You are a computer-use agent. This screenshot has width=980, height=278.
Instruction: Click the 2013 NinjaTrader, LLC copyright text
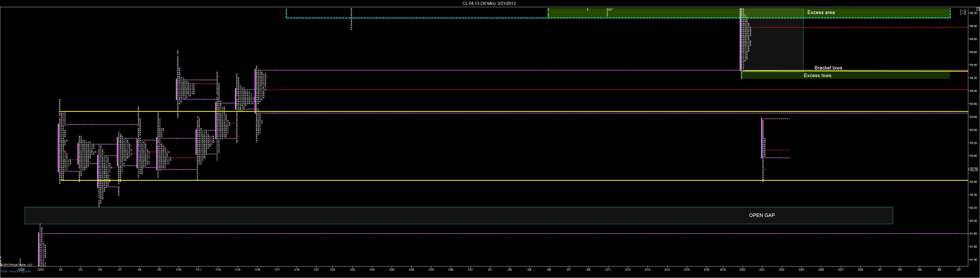point(16,265)
